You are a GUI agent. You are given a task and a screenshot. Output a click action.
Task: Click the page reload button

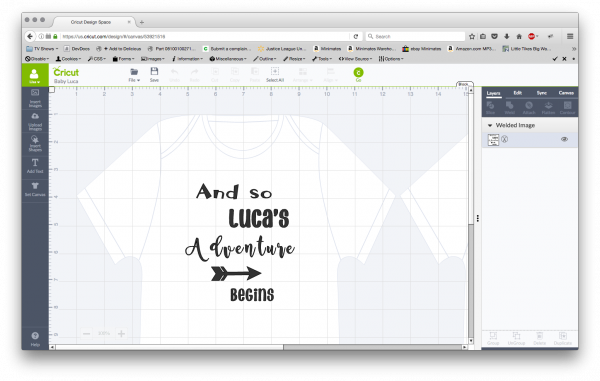[355, 36]
